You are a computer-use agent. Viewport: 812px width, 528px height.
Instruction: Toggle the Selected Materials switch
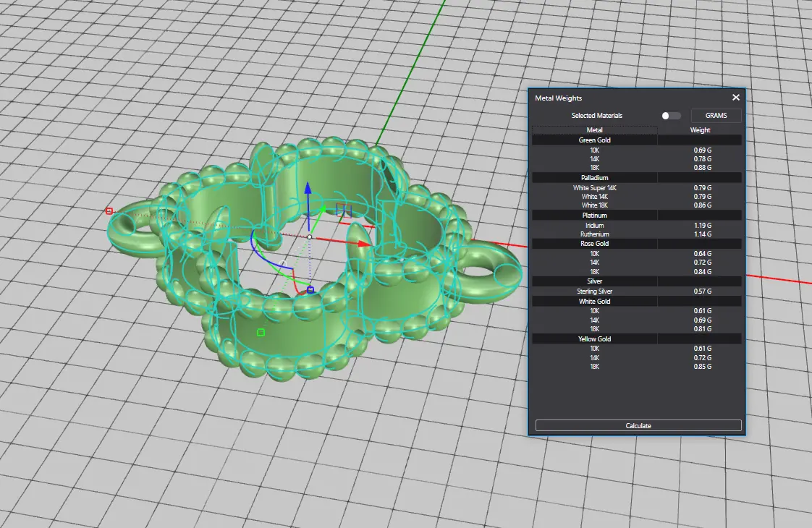(x=671, y=116)
